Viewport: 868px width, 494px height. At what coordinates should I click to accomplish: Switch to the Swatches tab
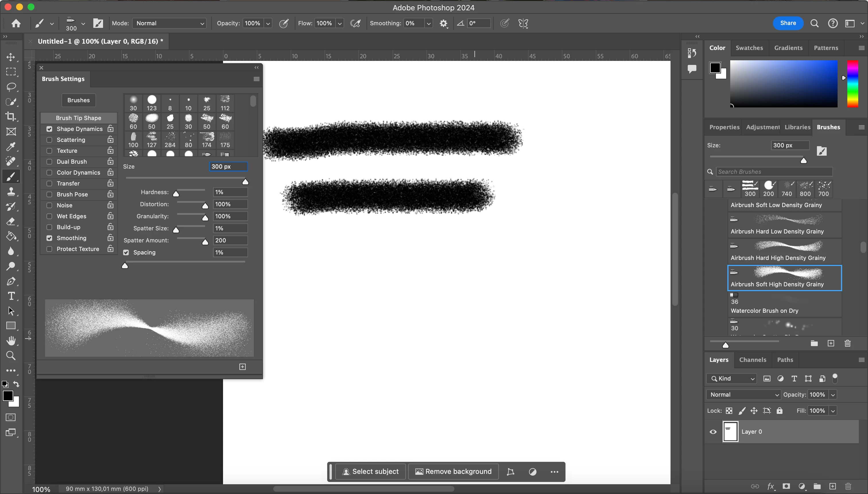pos(749,48)
